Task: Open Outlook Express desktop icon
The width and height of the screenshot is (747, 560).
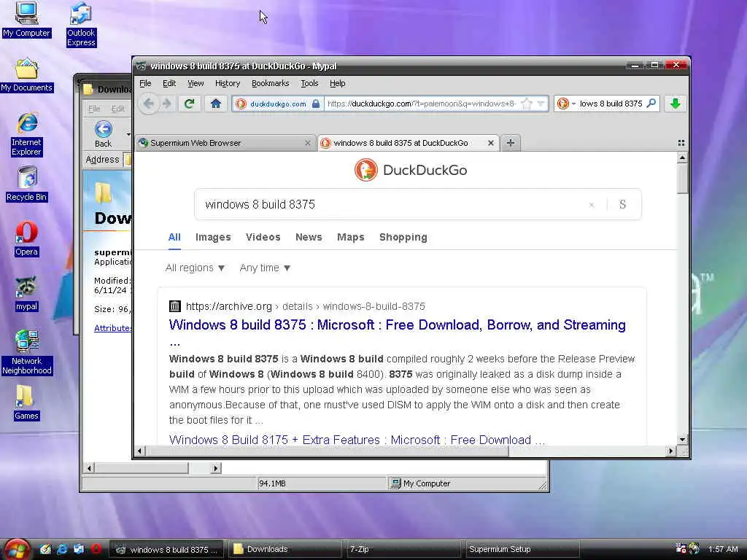Action: pyautogui.click(x=81, y=24)
